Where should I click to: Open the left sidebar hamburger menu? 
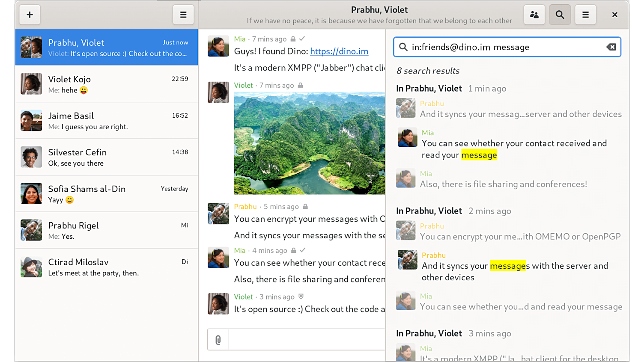click(x=183, y=15)
